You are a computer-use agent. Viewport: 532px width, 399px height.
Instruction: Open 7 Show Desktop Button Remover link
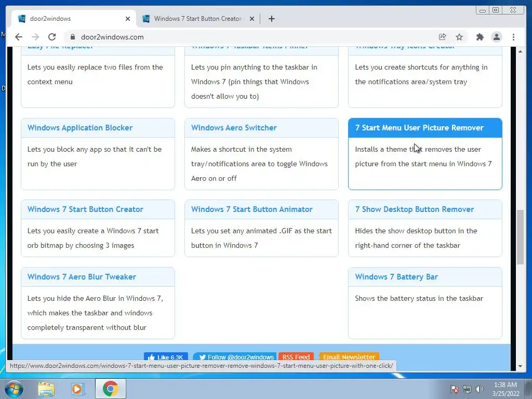414,209
